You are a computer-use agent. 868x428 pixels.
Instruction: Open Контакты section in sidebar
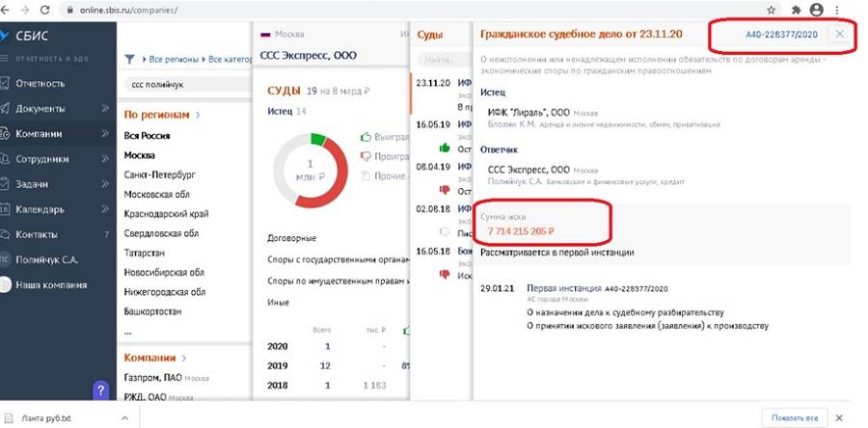[x=37, y=234]
